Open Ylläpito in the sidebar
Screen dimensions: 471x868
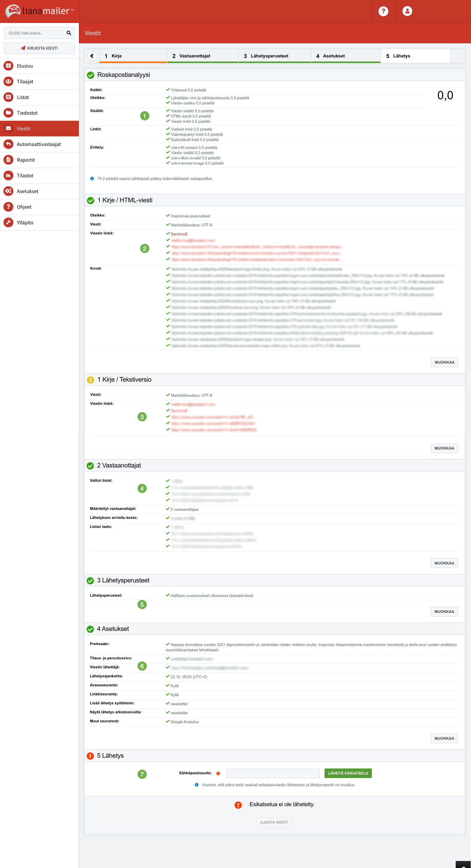point(39,222)
